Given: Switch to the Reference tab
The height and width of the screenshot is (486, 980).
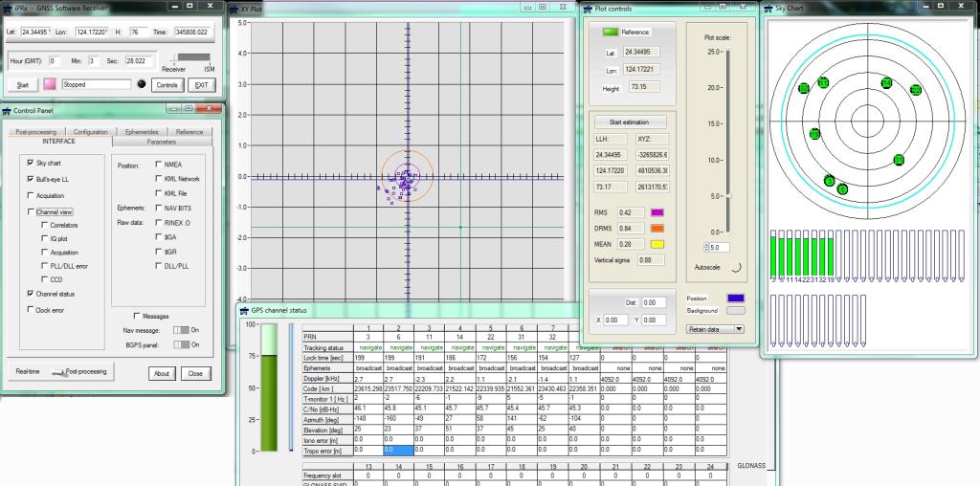Looking at the screenshot, I should (x=189, y=132).
